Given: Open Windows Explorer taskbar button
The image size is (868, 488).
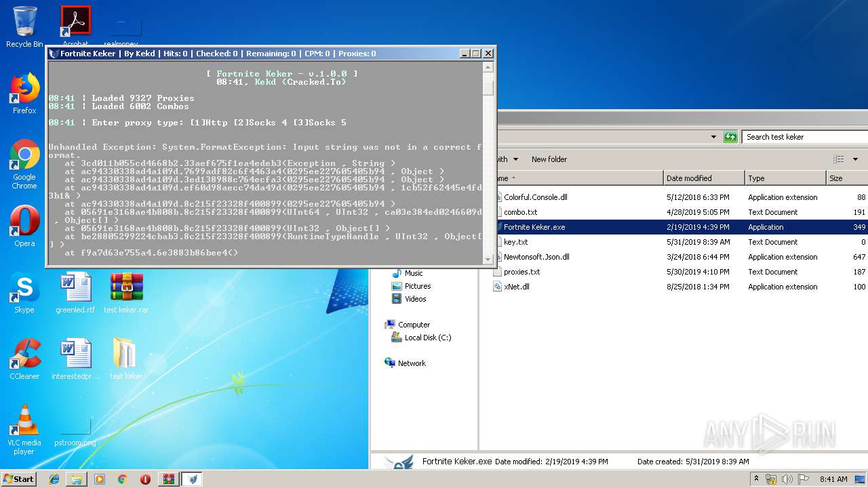Looking at the screenshot, I should coord(77,479).
